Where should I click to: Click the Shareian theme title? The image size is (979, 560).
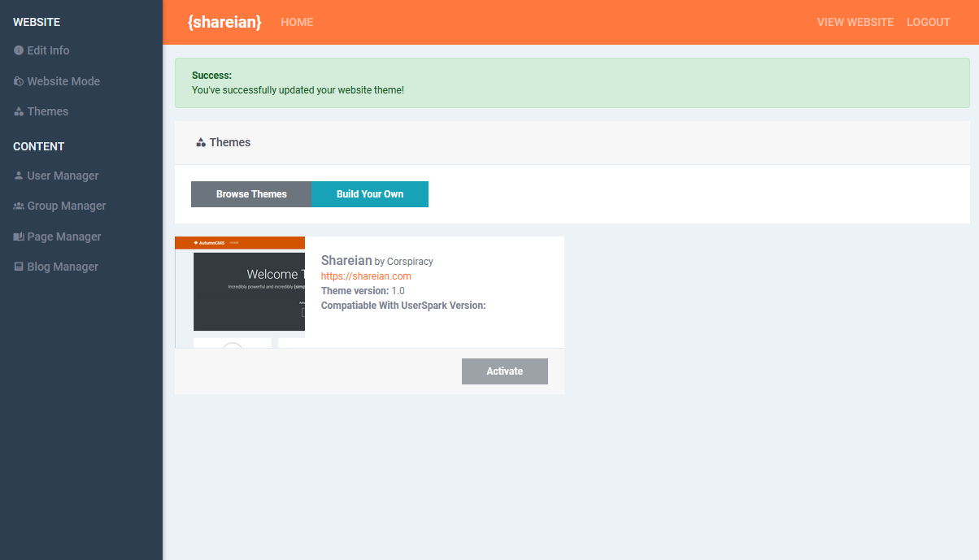tap(346, 261)
